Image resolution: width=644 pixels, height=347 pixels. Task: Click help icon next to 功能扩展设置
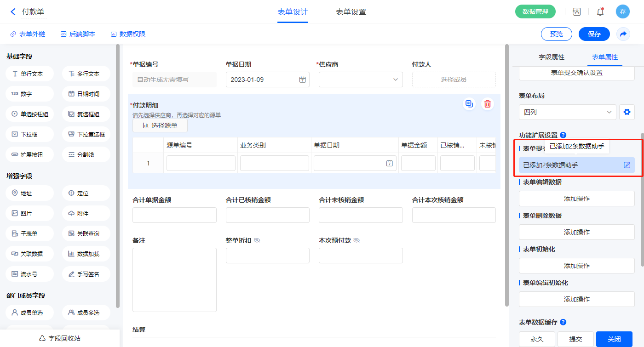(563, 135)
